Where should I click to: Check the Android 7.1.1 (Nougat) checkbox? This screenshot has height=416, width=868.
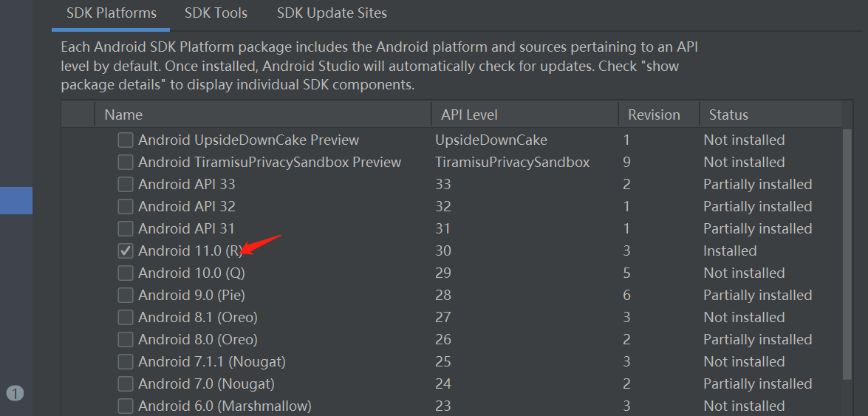126,362
